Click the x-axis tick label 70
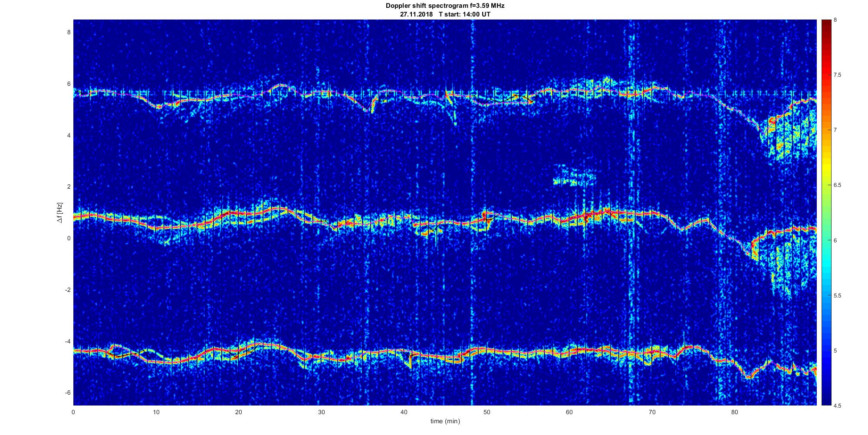 (x=652, y=412)
